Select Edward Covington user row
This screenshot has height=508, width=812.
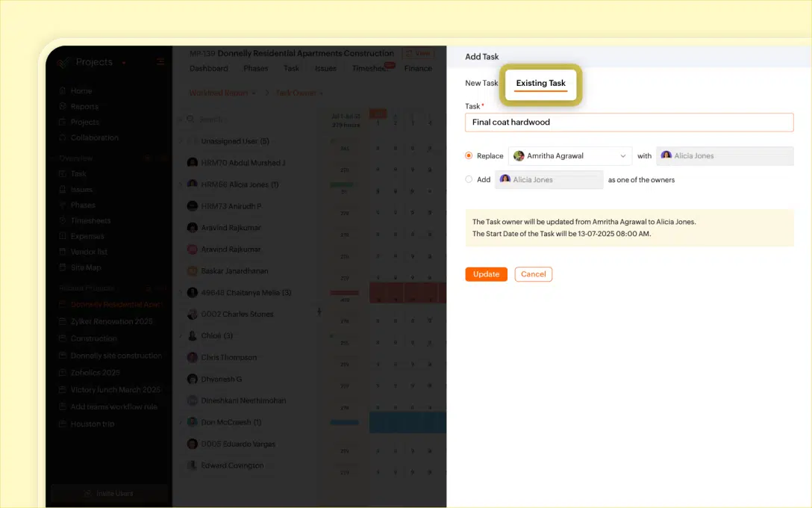(233, 465)
